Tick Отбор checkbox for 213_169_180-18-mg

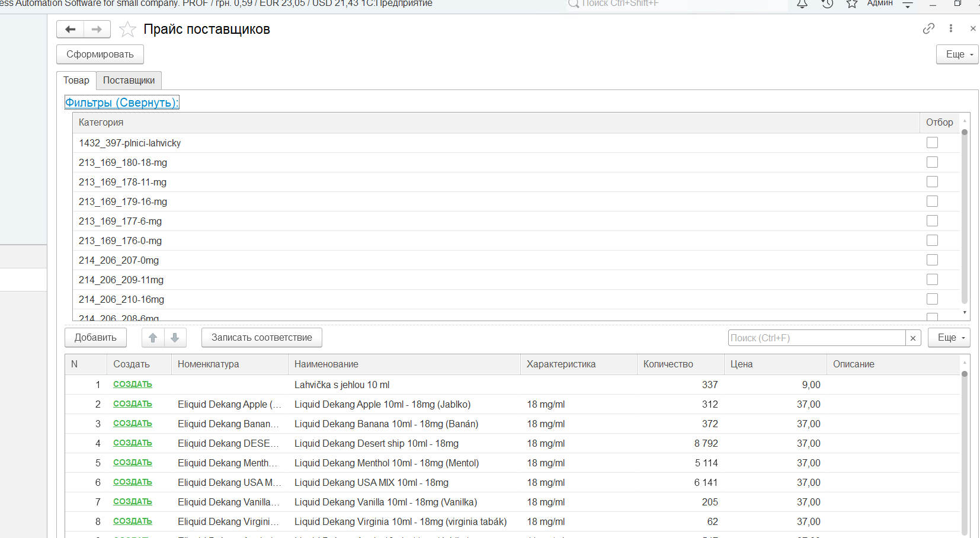[932, 162]
